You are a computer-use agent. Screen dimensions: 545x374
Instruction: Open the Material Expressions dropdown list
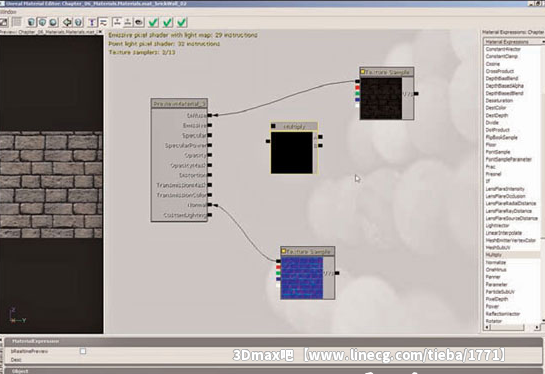point(513,42)
